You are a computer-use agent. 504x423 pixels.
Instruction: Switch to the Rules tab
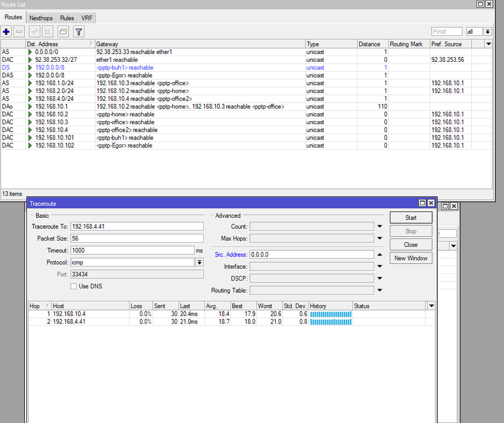67,18
